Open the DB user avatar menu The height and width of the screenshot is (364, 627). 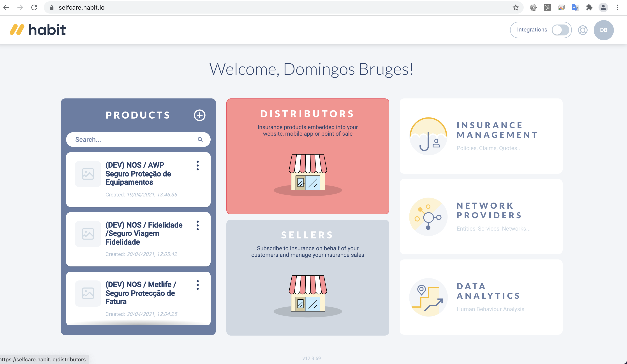[x=603, y=30]
